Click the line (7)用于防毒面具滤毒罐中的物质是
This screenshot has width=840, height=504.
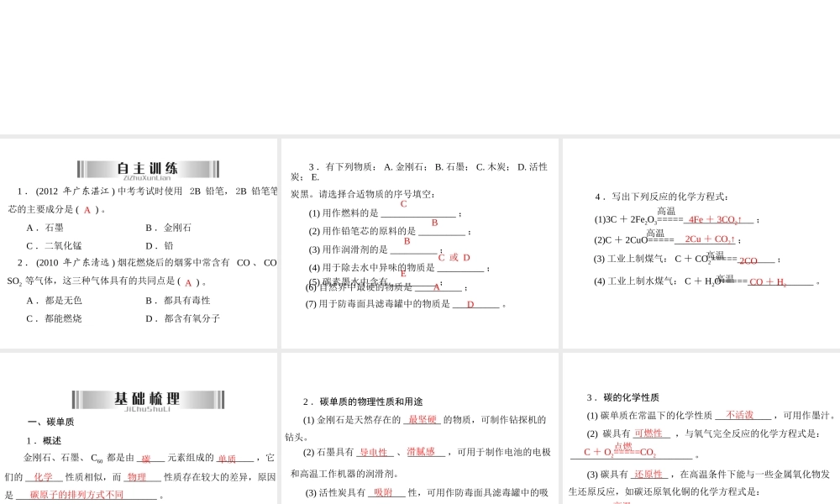(406, 304)
